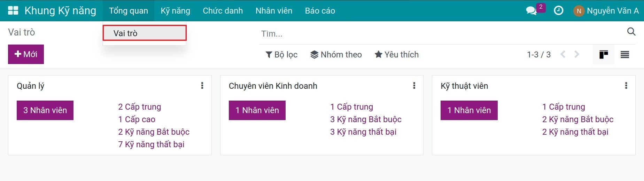The width and height of the screenshot is (644, 181).
Task: Open the activities clock icon
Action: (558, 10)
